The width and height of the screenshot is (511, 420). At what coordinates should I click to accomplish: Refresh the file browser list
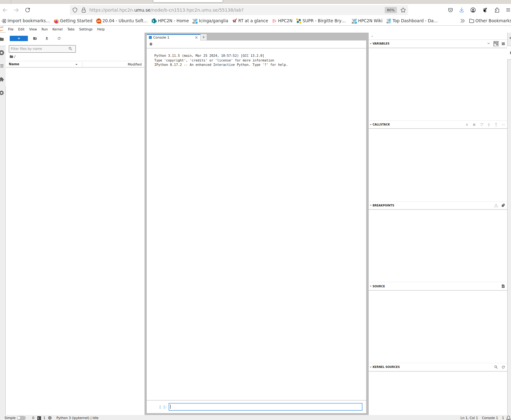pos(59,38)
